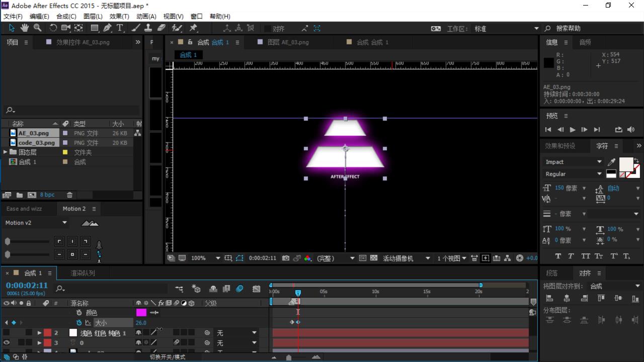The width and height of the screenshot is (644, 362).
Task: Create a new folder in Project panel
Action: (19, 195)
